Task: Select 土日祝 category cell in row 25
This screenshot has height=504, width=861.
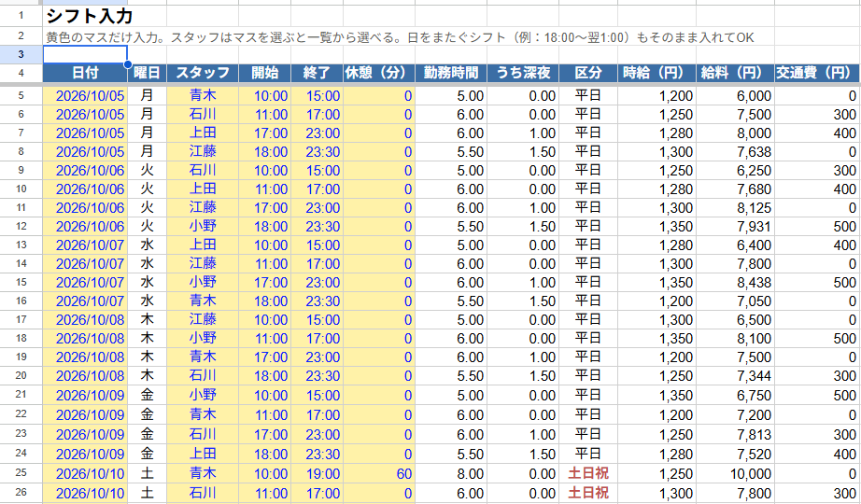Action: (x=588, y=473)
